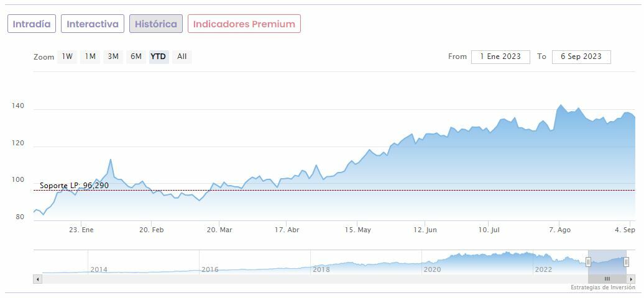The image size is (644, 298).
Task: Click the navigator scroll right arrow
Action: coord(632,279)
